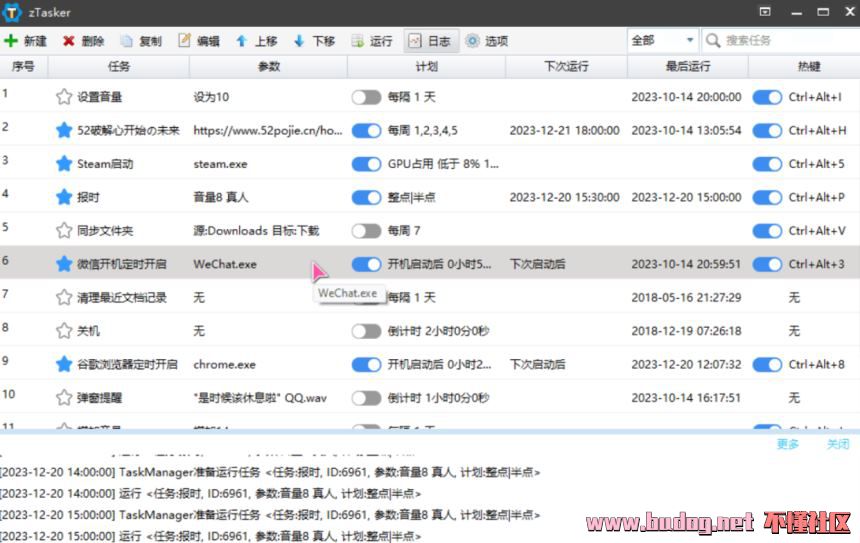The height and width of the screenshot is (543, 860).
Task: Click the 新建 (new task) plus icon
Action: pos(11,41)
